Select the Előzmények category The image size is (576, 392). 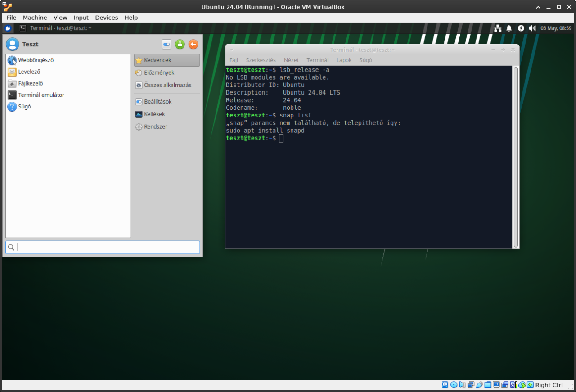coord(167,72)
